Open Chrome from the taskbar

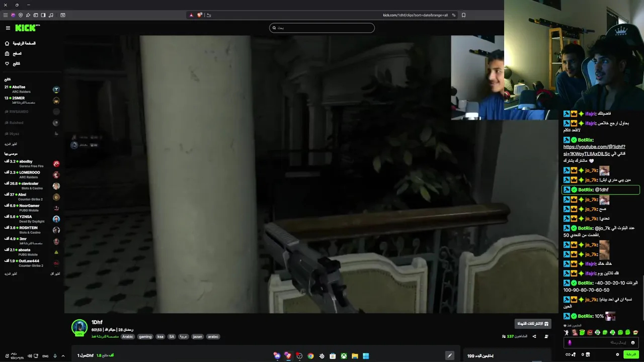(x=310, y=356)
